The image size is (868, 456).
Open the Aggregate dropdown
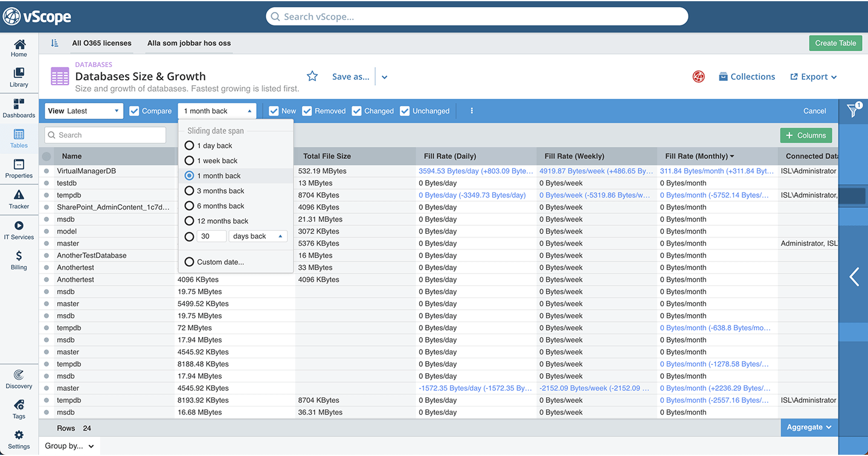(x=809, y=428)
